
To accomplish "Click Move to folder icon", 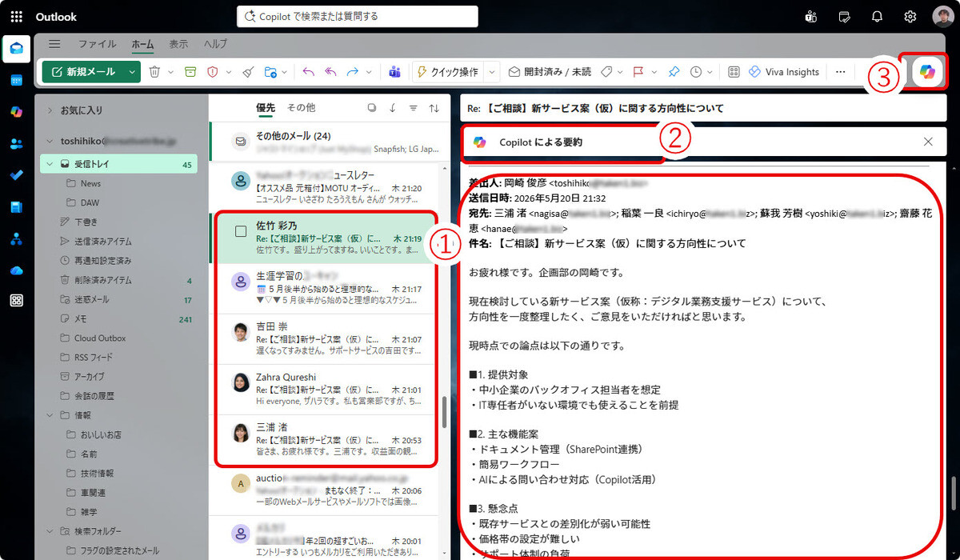I will [x=270, y=72].
